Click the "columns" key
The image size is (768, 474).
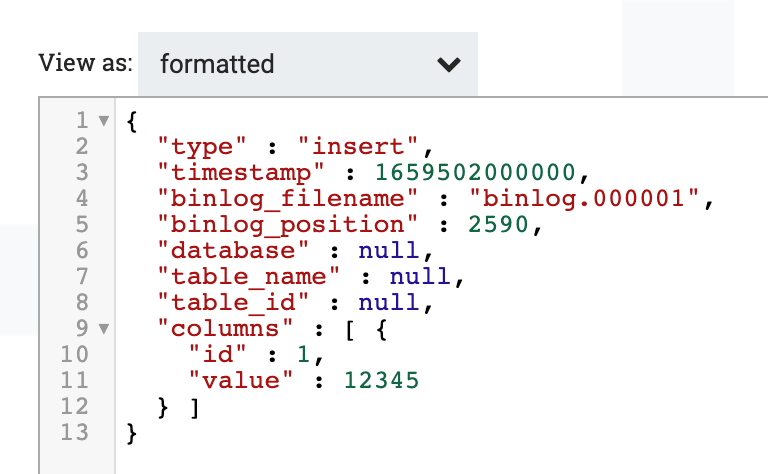[225, 328]
